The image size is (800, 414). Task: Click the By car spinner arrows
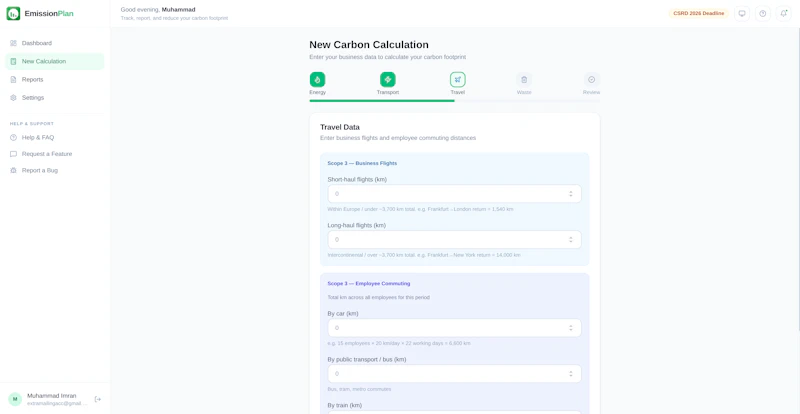pos(571,328)
